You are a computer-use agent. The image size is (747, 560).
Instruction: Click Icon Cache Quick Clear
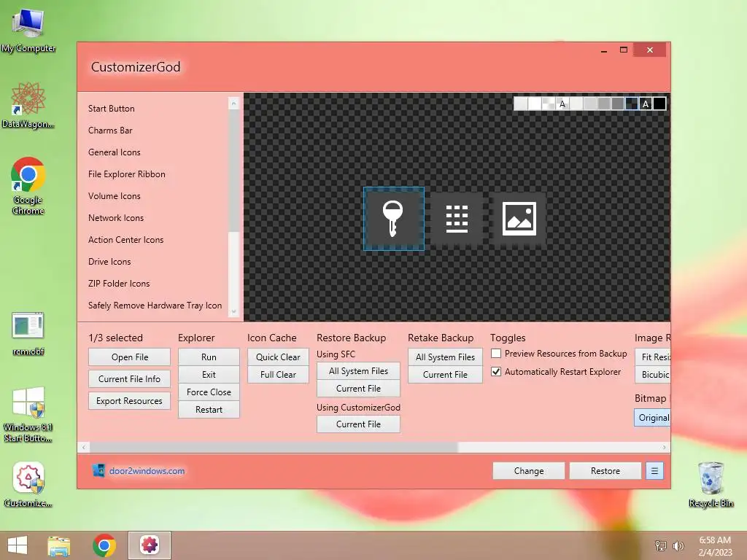click(278, 357)
